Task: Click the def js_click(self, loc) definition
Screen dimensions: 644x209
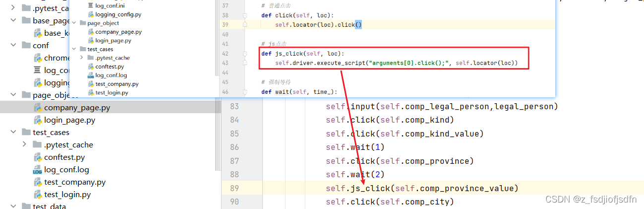Action: coord(302,54)
